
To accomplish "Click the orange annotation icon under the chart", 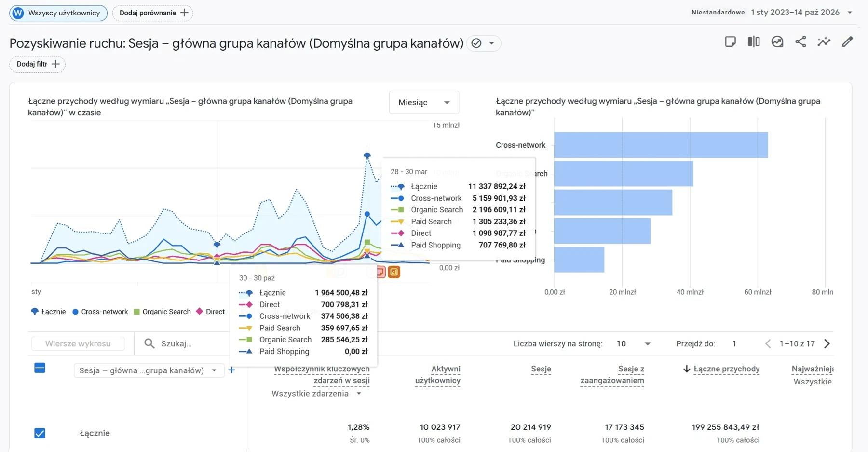I will click(394, 272).
